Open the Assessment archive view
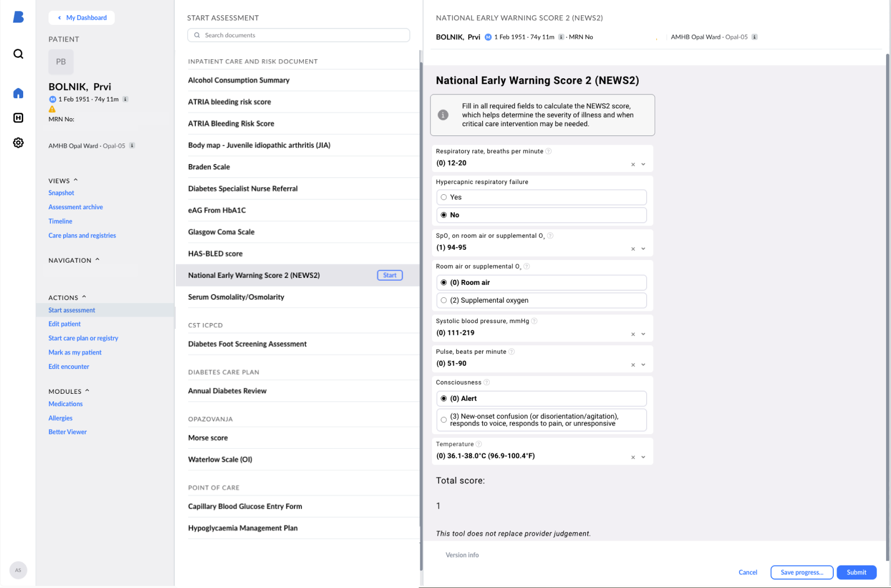891x588 pixels. 76,207
